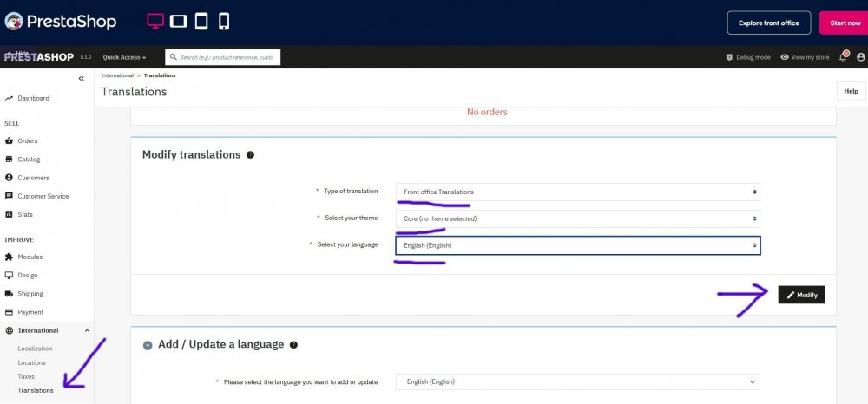The height and width of the screenshot is (404, 868).
Task: Go to Translations submenu
Action: [36, 390]
